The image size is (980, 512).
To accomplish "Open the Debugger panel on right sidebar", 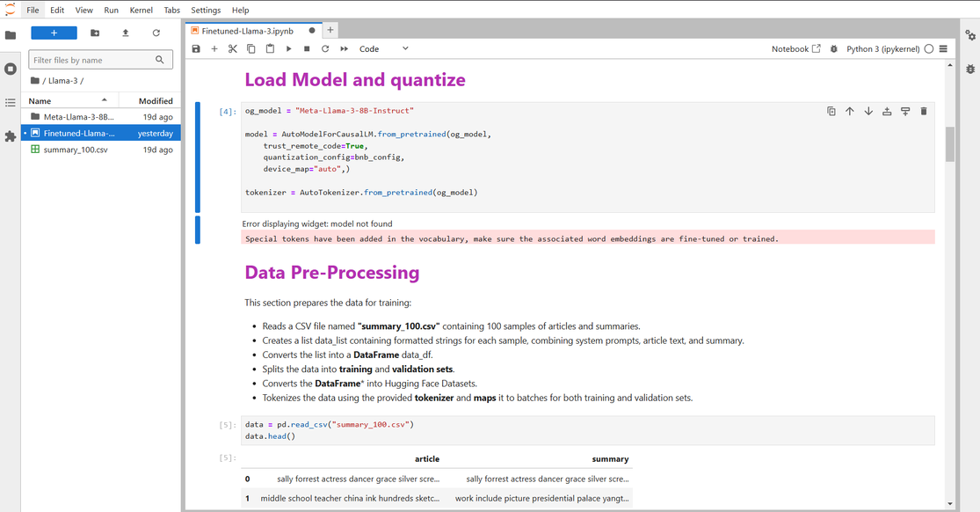I will 970,69.
